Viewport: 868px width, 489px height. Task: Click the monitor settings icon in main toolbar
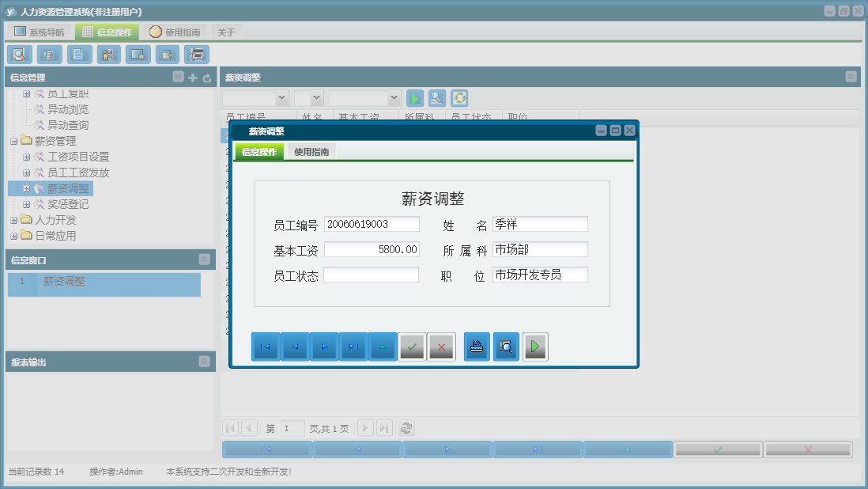[x=138, y=55]
